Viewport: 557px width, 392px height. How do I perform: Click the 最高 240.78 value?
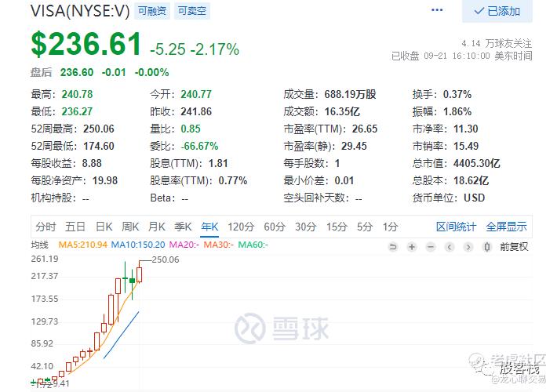[77, 94]
